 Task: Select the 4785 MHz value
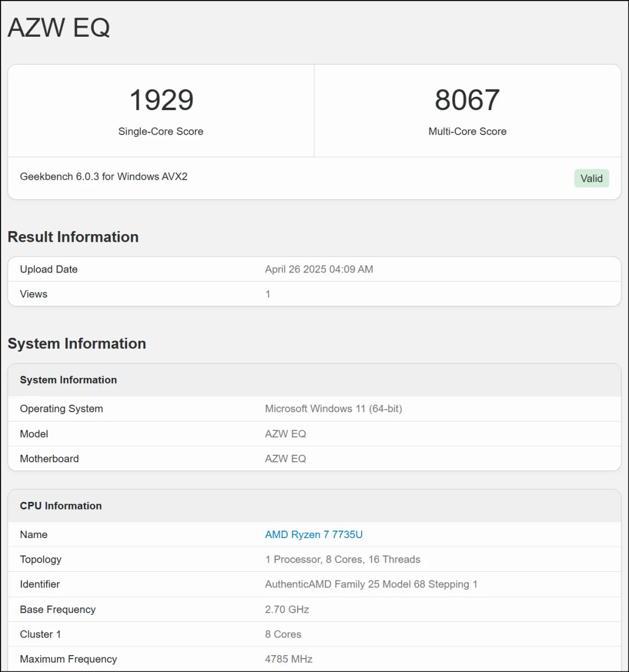pos(288,659)
